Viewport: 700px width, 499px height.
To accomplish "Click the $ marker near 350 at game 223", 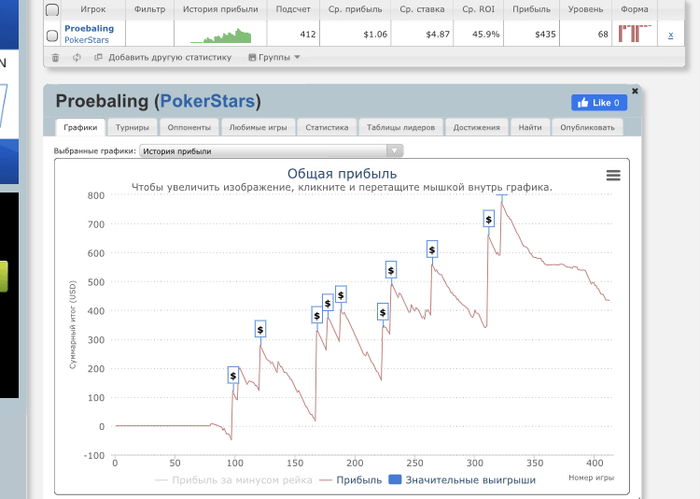I will point(383,312).
